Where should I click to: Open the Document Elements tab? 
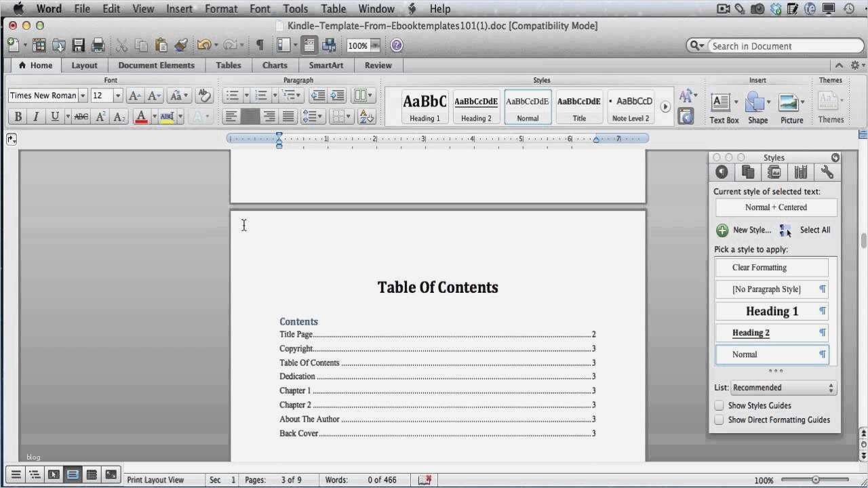[x=157, y=66]
